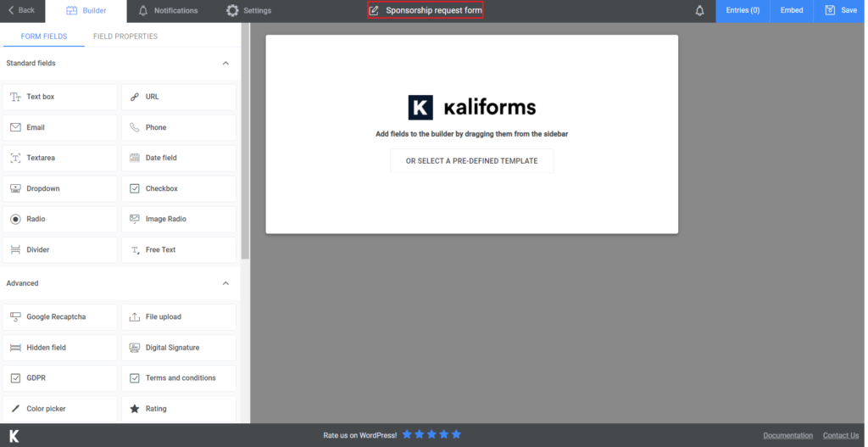Click the Kaliforms K logo in footer

pyautogui.click(x=14, y=436)
